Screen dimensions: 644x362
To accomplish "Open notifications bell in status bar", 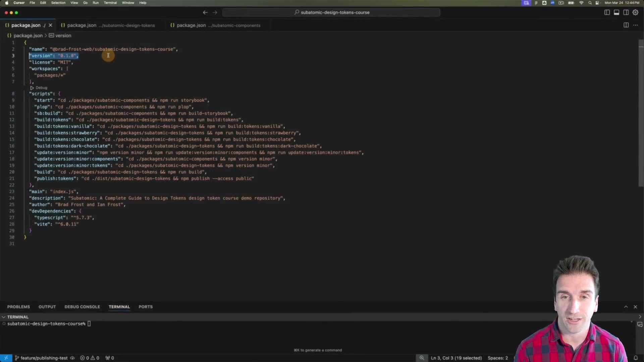I will 635,358.
